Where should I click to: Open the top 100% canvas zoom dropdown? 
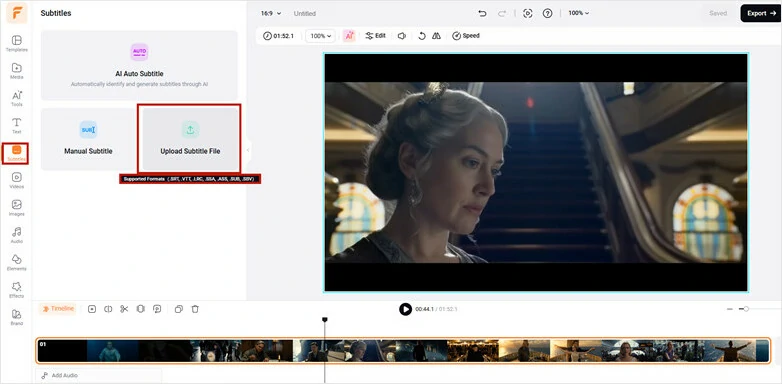point(579,13)
